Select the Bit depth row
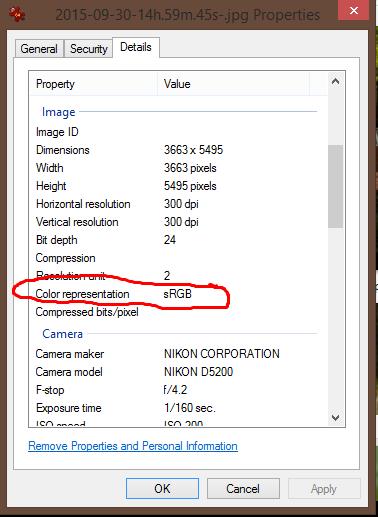Viewport: 378px width, 517px height. click(179, 240)
